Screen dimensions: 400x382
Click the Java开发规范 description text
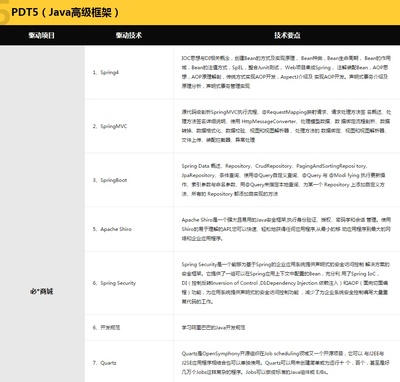click(x=213, y=328)
